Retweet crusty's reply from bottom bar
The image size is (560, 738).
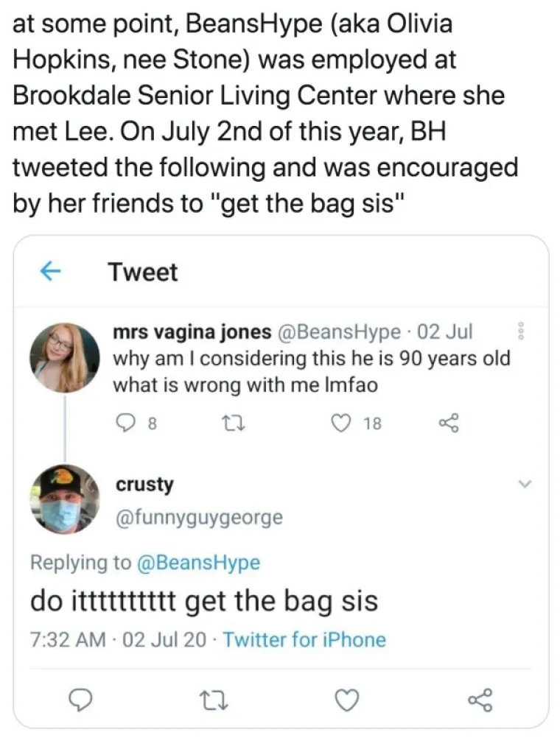pos(213,700)
